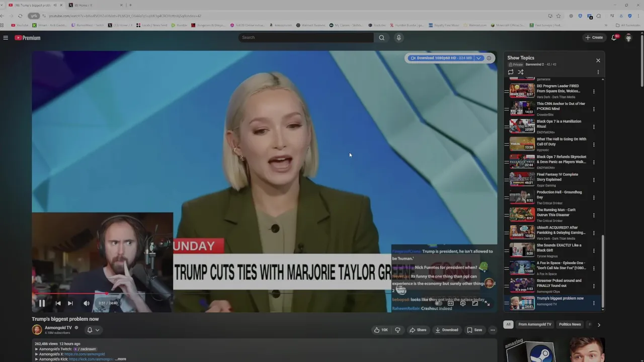
Task: Select the Politics News chip
Action: point(570,325)
